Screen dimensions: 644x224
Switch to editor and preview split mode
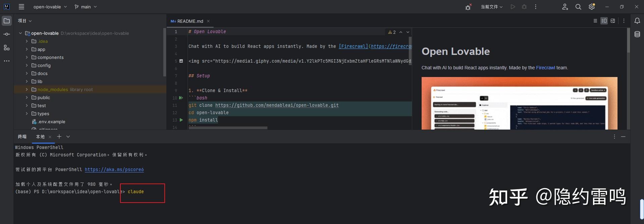[604, 21]
